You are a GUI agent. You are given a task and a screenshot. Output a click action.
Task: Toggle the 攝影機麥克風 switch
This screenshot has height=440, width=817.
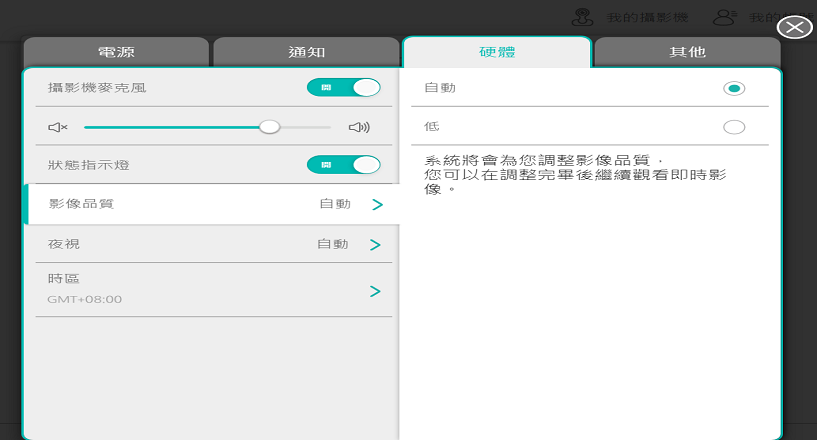[x=343, y=88]
